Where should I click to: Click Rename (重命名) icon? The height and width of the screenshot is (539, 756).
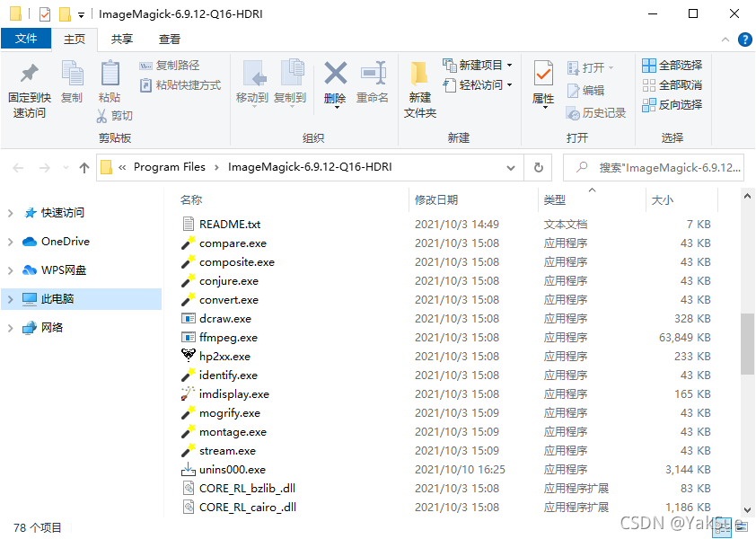373,74
